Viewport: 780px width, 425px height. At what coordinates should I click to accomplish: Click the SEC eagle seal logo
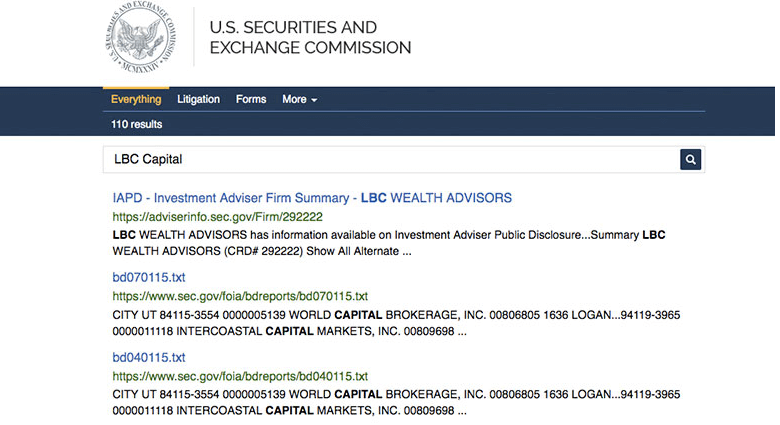[x=147, y=38]
